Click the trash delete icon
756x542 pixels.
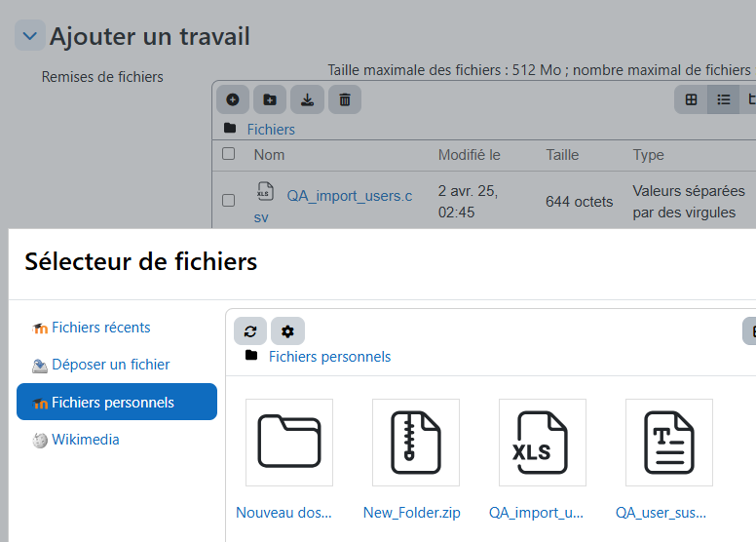coord(345,99)
